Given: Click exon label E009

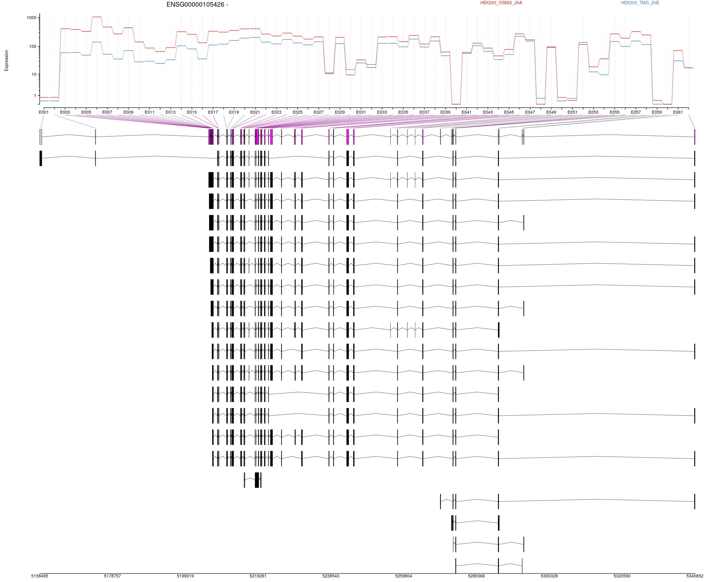Looking at the screenshot, I should pos(128,112).
